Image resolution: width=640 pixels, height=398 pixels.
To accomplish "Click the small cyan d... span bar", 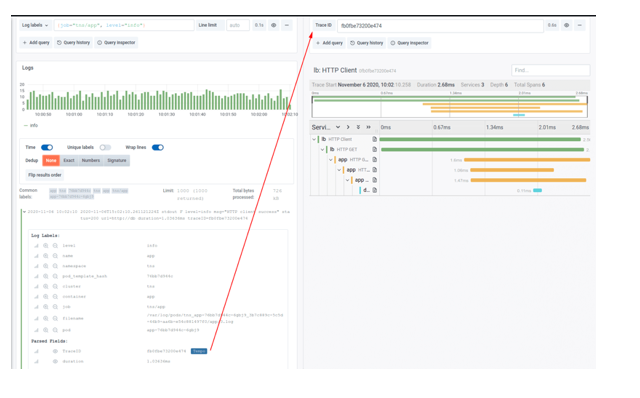I will pyautogui.click(x=538, y=191).
